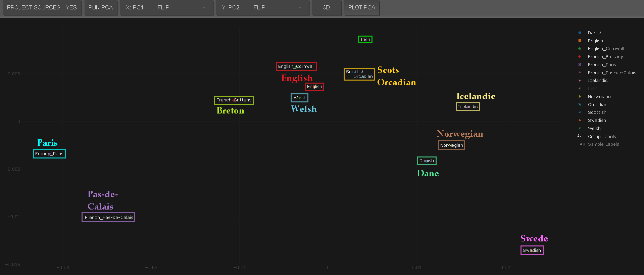
Task: Toggle French_Brittany cross marker in legend
Action: tap(580, 57)
